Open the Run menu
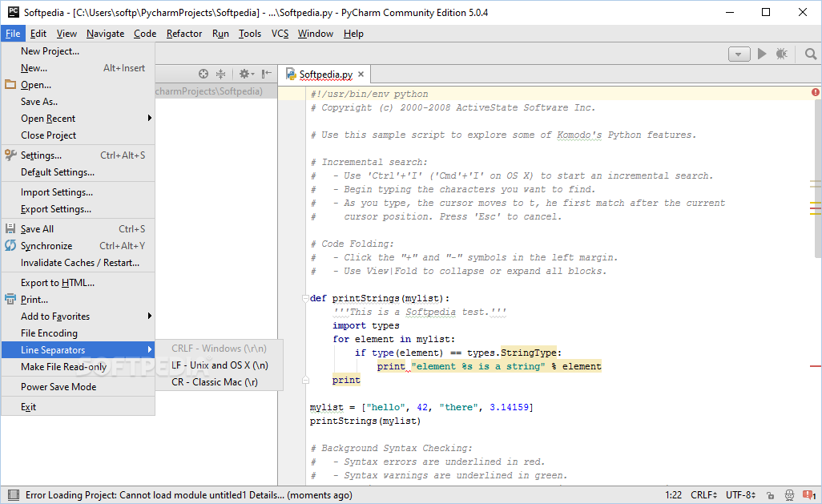Viewport: 822px width, 504px height. pos(220,34)
